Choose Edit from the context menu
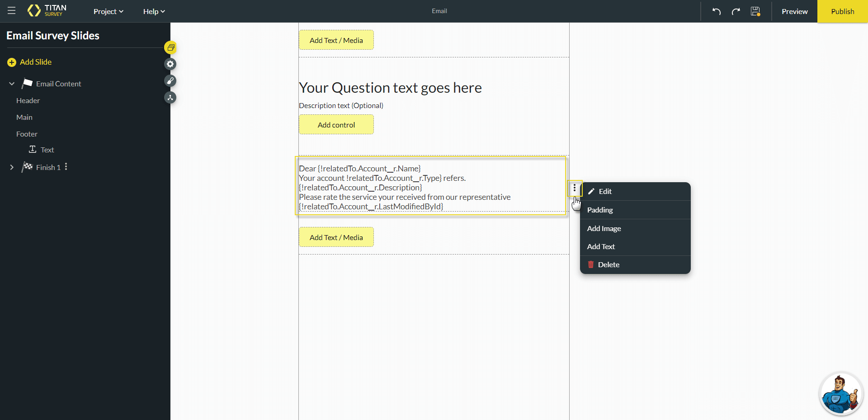This screenshot has width=868, height=420. pos(605,191)
